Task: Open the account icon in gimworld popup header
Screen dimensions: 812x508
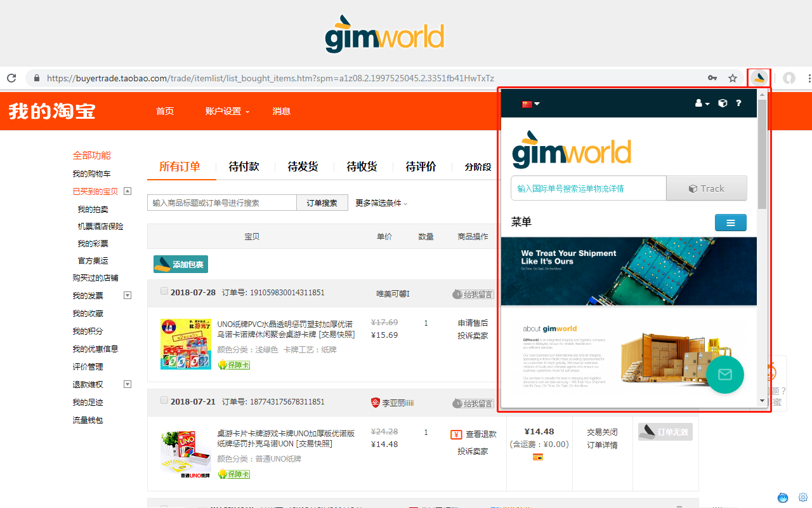Action: click(698, 102)
